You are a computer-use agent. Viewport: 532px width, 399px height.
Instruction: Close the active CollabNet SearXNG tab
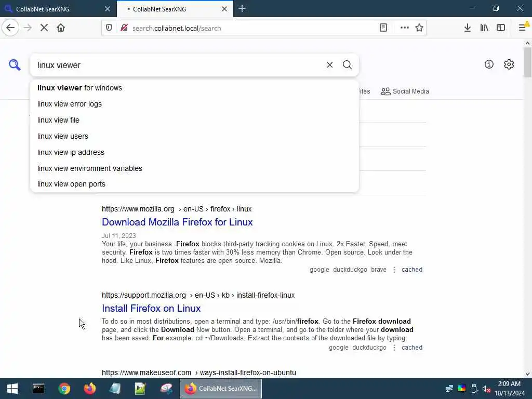(x=224, y=9)
